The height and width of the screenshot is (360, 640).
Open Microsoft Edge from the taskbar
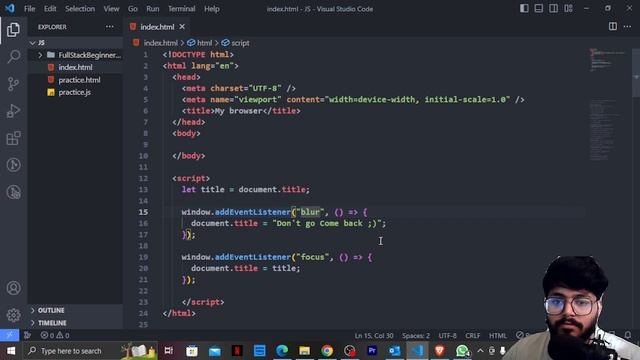click(282, 351)
